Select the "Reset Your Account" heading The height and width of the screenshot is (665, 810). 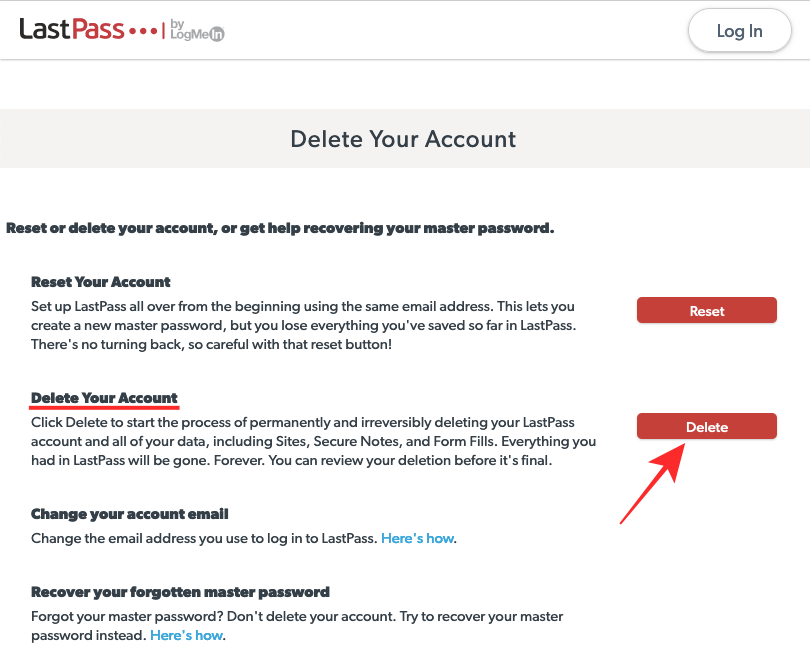pyautogui.click(x=101, y=282)
